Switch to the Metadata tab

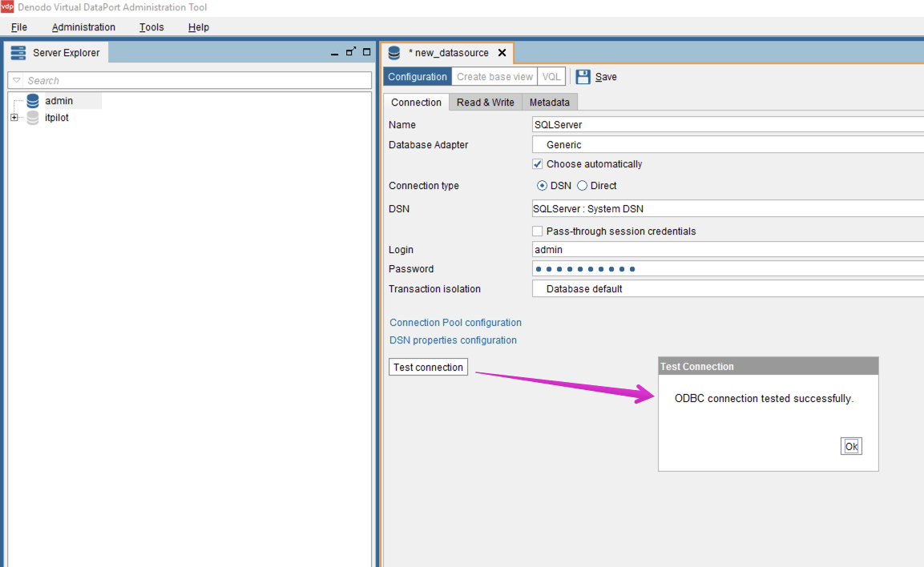click(550, 102)
